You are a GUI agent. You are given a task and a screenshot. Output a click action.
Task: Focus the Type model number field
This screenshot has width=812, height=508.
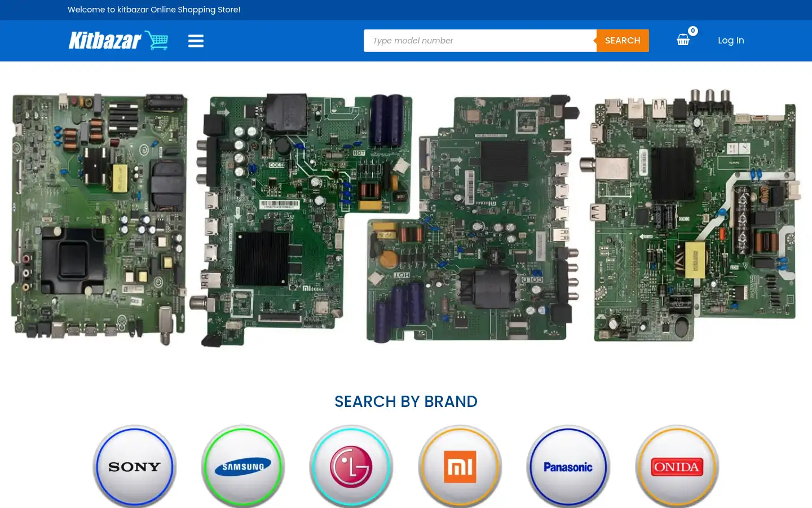point(480,41)
